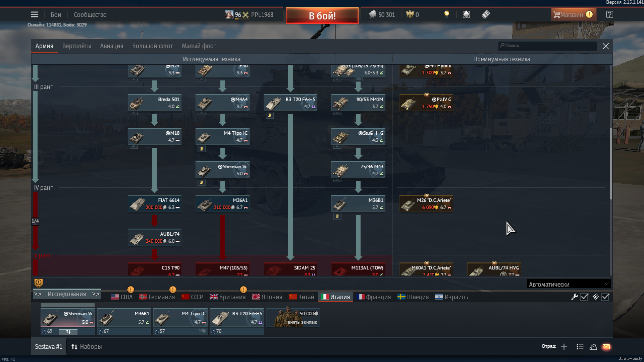This screenshot has height=362, width=644.
Task: Click crew slot badge under M4 Tipo IC
Action: point(201,149)
